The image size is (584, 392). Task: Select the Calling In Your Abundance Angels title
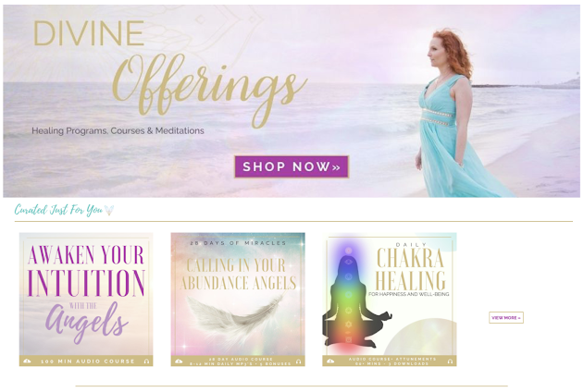pyautogui.click(x=238, y=275)
